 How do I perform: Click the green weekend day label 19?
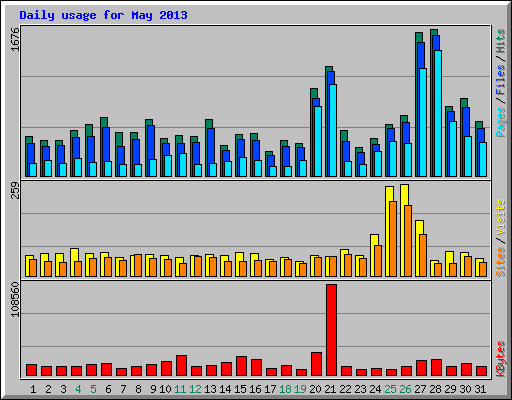(300, 389)
